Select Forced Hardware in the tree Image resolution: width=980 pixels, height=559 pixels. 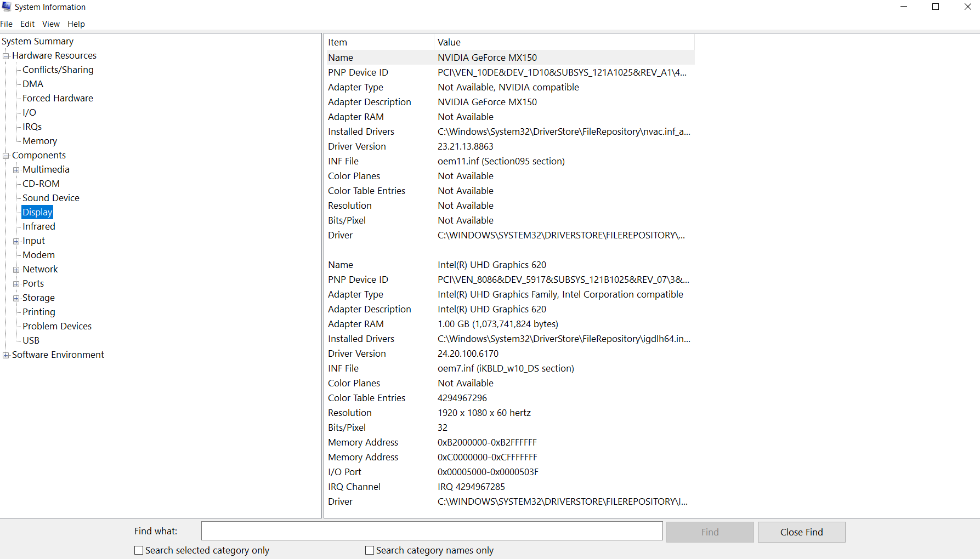click(58, 98)
